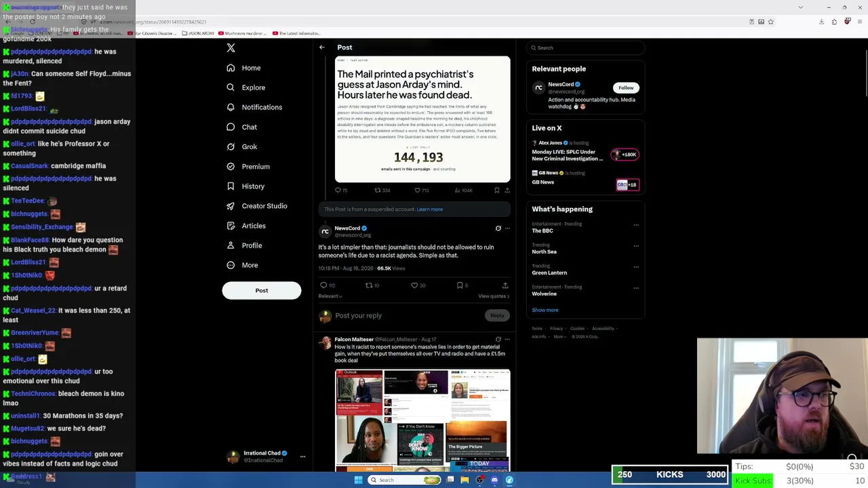Open Irrational Chad account options menu

(302, 456)
